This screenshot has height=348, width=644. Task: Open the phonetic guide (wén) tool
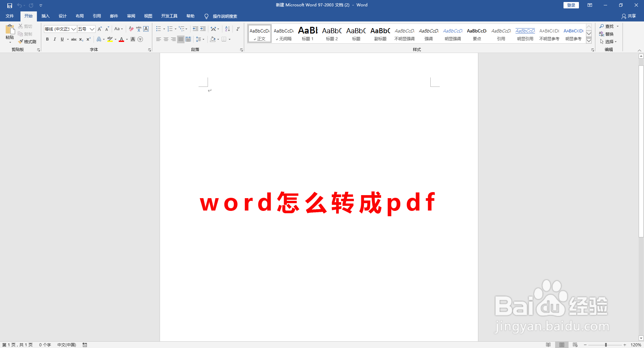point(139,29)
